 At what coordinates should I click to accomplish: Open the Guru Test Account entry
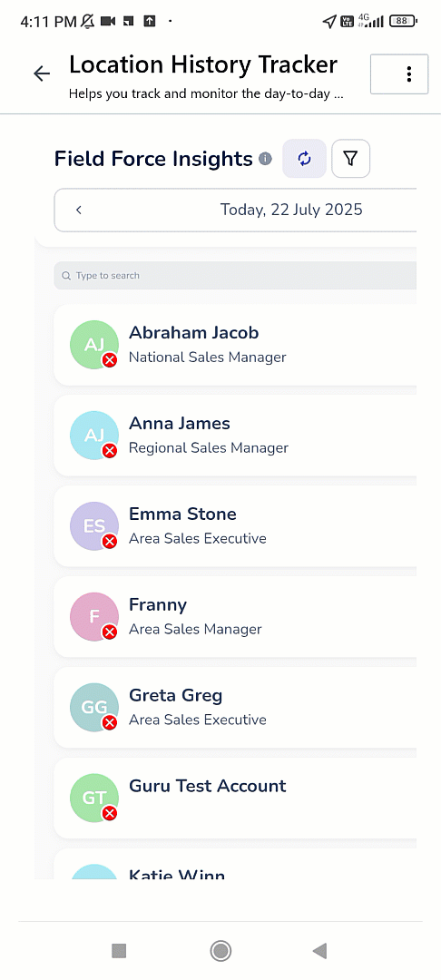click(x=235, y=799)
